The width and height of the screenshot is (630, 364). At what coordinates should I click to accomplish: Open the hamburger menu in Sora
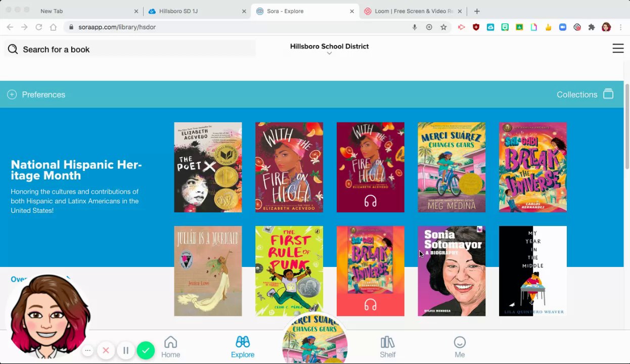pyautogui.click(x=618, y=48)
